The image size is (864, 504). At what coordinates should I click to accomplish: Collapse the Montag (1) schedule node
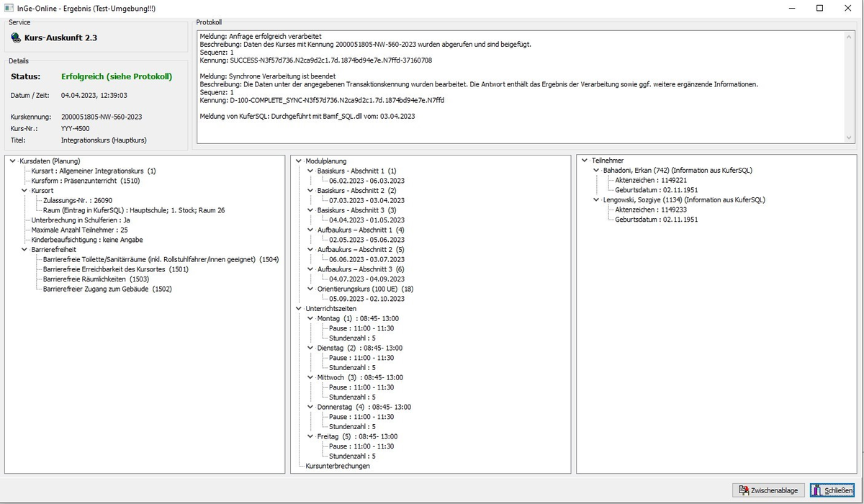310,319
